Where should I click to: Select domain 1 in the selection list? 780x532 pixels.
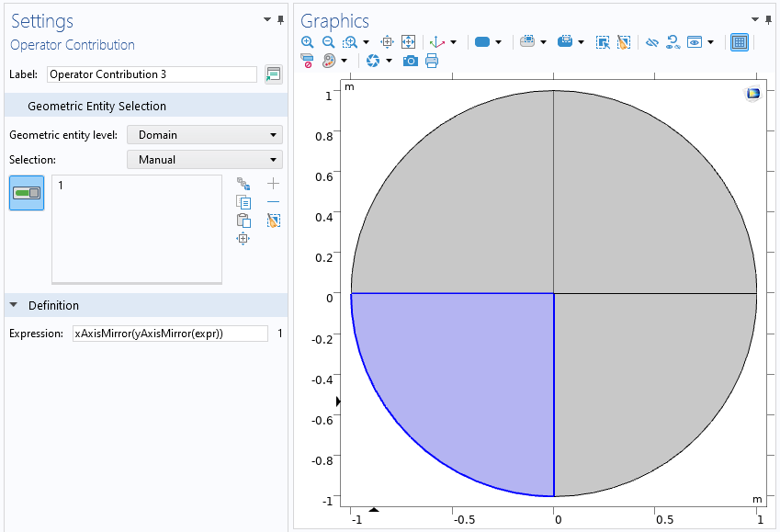pyautogui.click(x=61, y=186)
